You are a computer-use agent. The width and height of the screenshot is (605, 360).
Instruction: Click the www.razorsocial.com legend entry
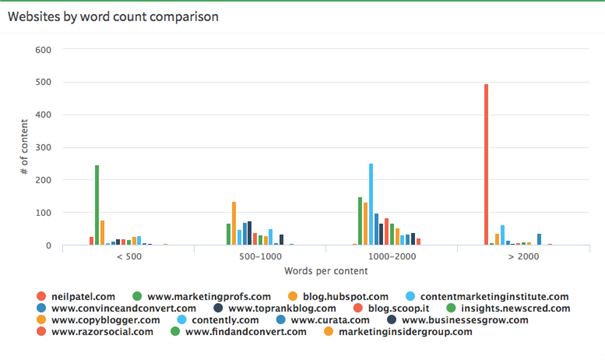pos(95,331)
